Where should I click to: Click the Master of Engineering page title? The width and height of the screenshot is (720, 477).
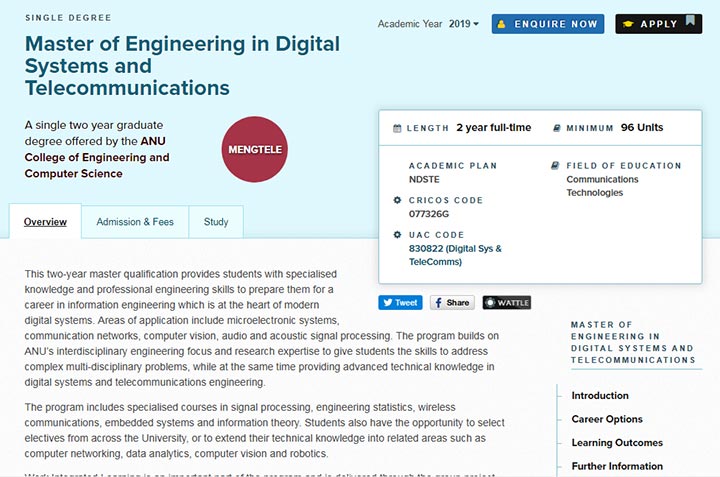[182, 66]
